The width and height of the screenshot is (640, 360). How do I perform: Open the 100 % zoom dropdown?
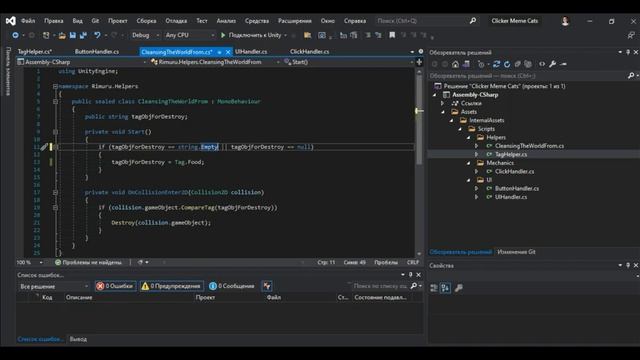[29, 262]
